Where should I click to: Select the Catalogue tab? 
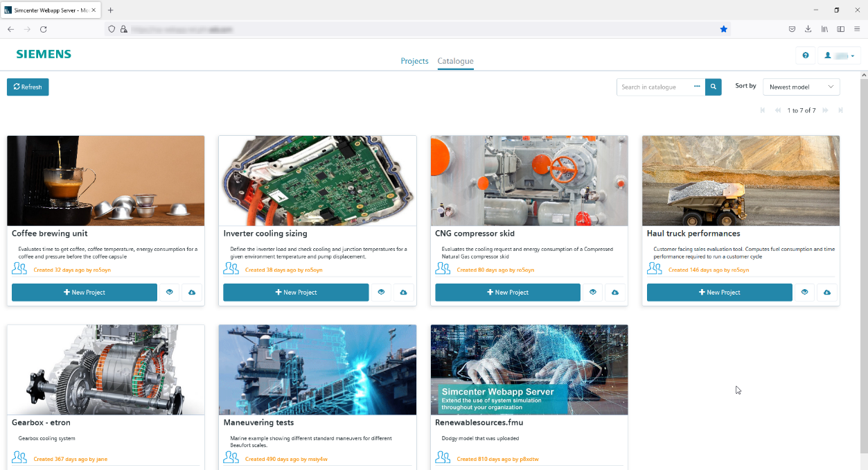(456, 61)
